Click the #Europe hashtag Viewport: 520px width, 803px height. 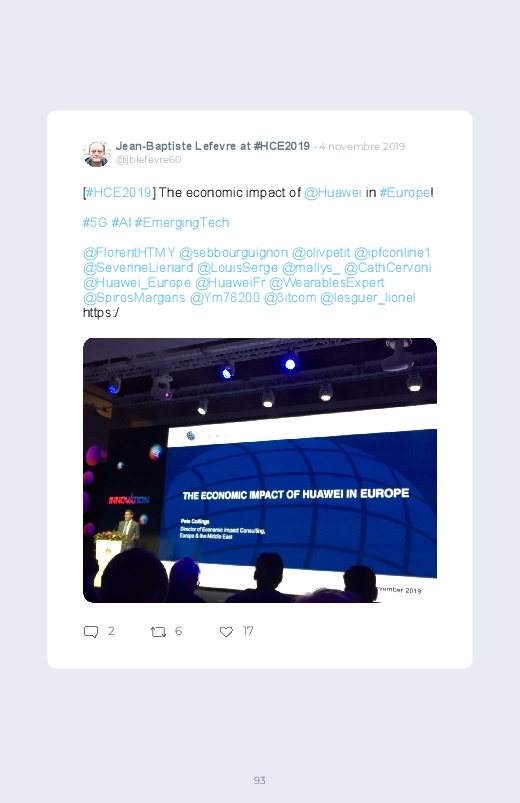[x=405, y=193]
